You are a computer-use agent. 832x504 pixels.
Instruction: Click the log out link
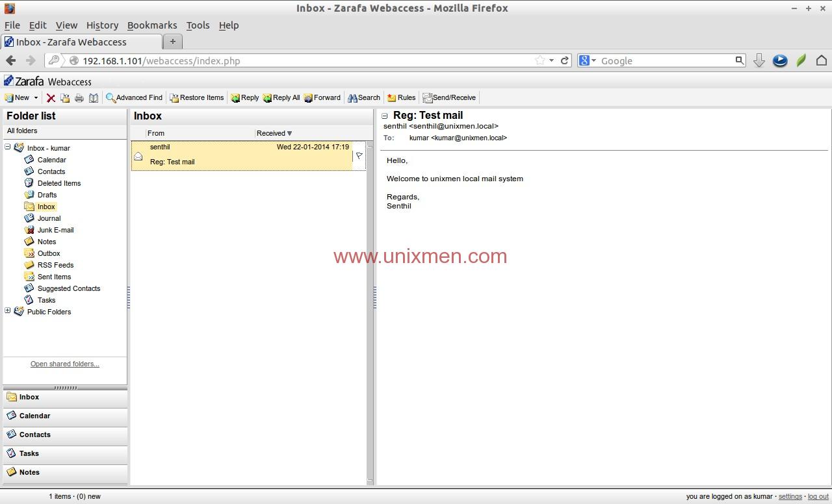point(818,496)
